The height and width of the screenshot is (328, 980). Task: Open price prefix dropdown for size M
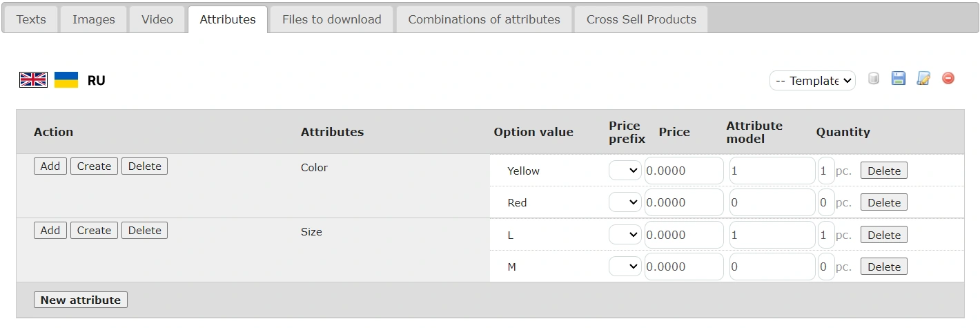coord(625,267)
